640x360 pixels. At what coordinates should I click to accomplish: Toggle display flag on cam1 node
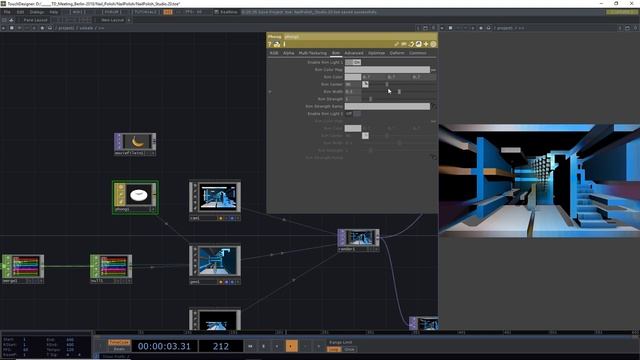pyautogui.click(x=232, y=218)
